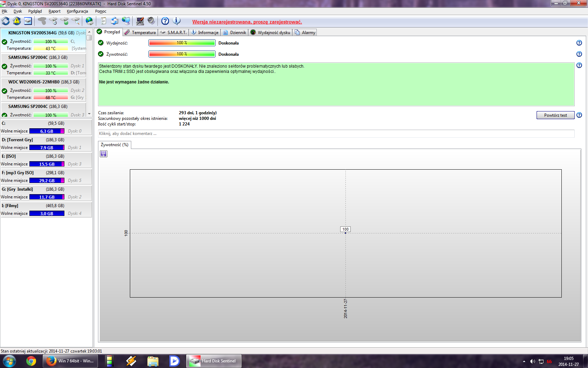
Task: Switch to the Wydajność dysku tab
Action: (x=270, y=32)
